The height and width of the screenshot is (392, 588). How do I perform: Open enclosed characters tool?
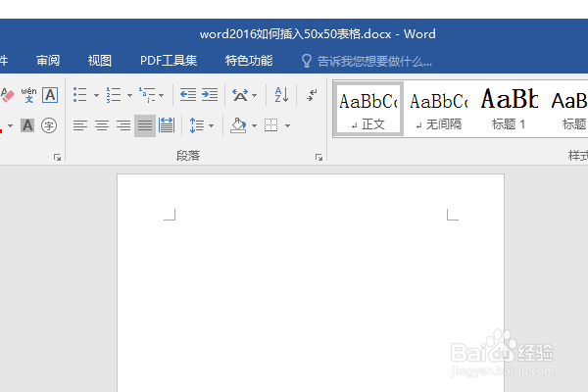(x=49, y=125)
